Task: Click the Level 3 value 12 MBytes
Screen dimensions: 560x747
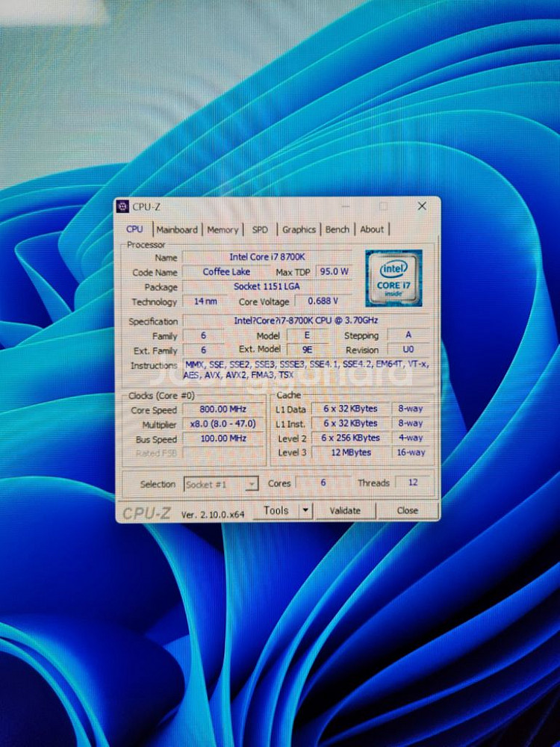Action: (350, 453)
